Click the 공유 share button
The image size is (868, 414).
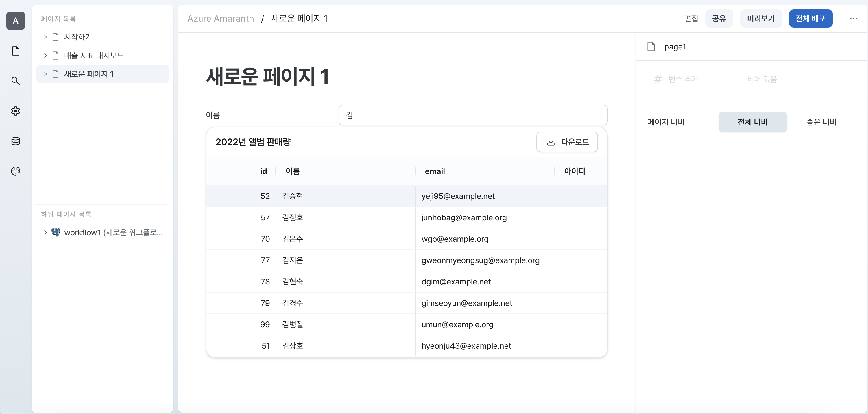(x=719, y=19)
